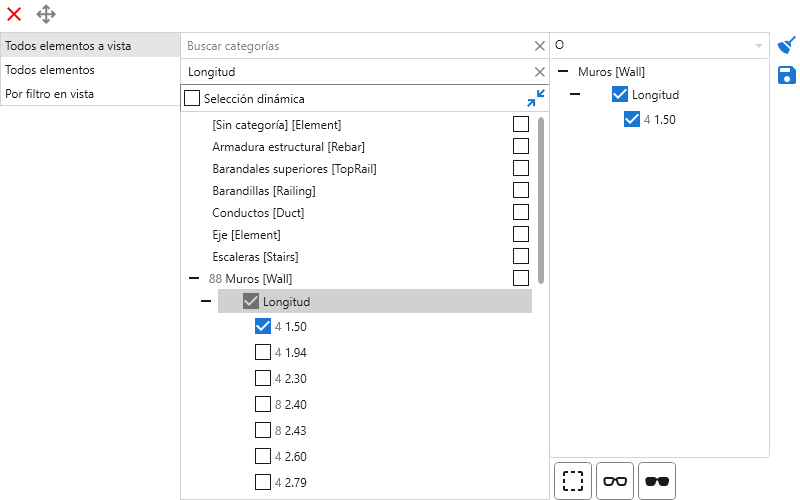
Task: Check the Barandillas [Railing] checkbox
Action: [x=520, y=190]
